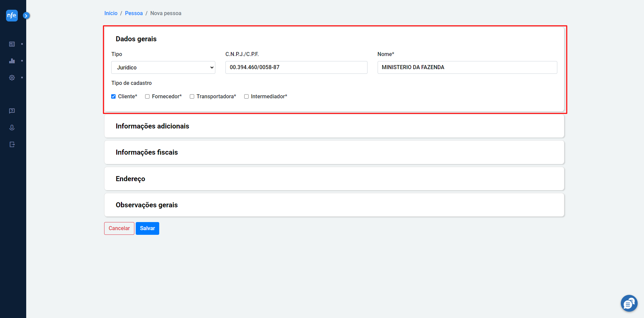The image size is (644, 318).
Task: Go to Pessoa breadcrumb link
Action: pos(134,13)
